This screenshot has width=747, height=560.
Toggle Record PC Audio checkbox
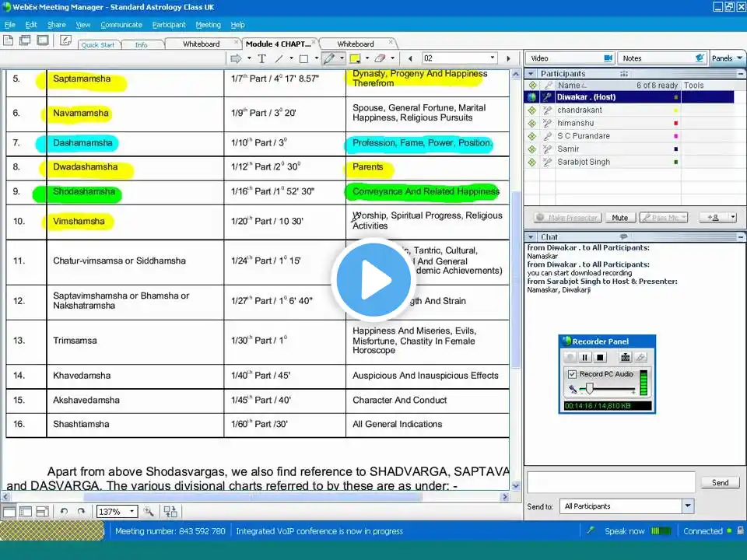coord(572,374)
